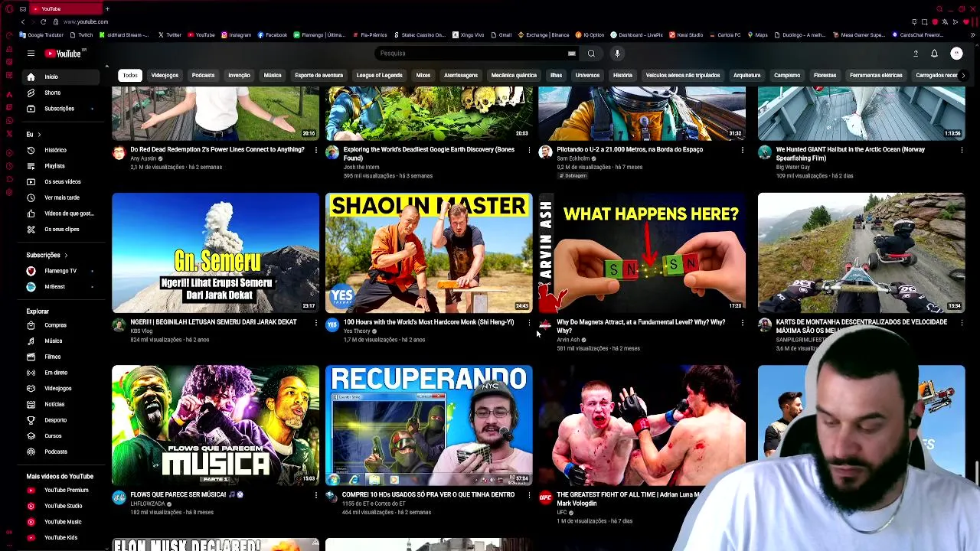
Task: Select the Podcasts filter chip
Action: [x=203, y=76]
